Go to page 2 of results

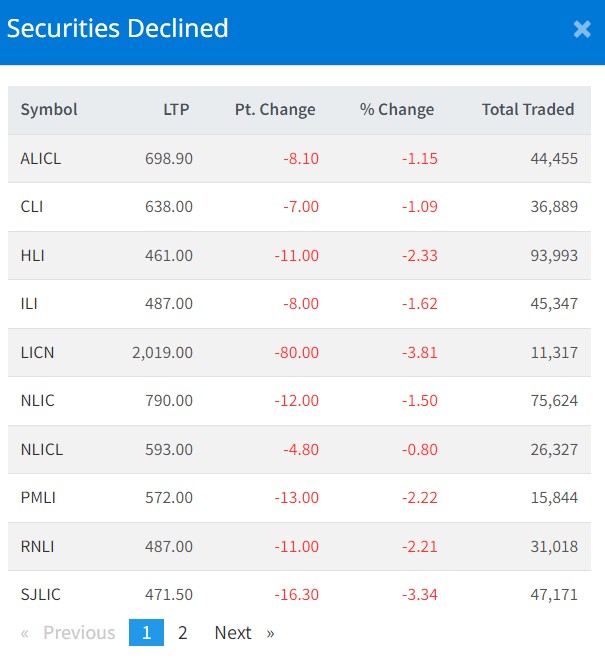(x=182, y=633)
